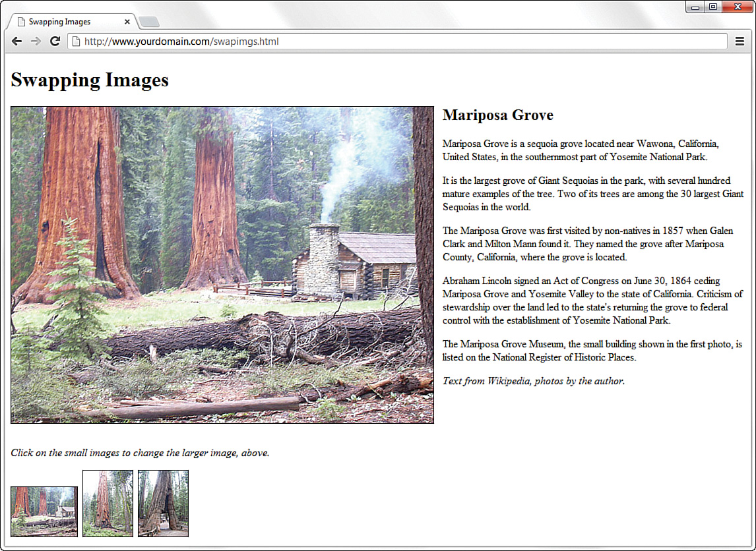This screenshot has width=756, height=551.
Task: Reload the swapimgs.html page
Action: coord(55,41)
